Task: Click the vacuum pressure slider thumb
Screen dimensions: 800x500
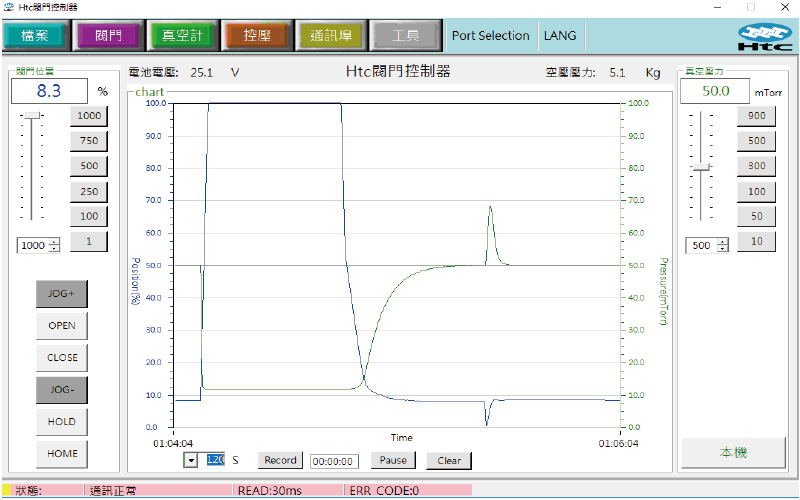Action: click(x=701, y=167)
